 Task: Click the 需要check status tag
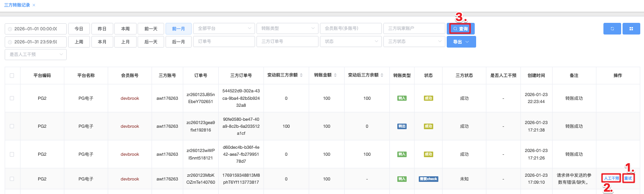click(x=428, y=179)
